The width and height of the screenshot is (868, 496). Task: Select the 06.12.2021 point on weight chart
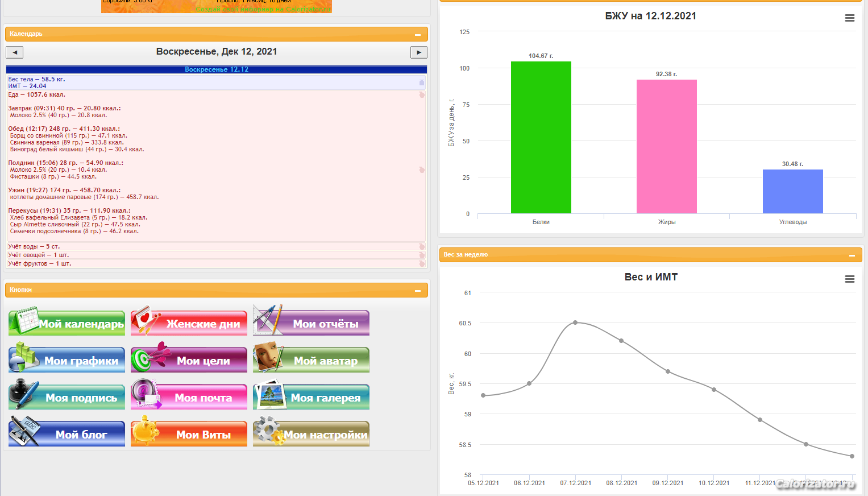pyautogui.click(x=529, y=383)
